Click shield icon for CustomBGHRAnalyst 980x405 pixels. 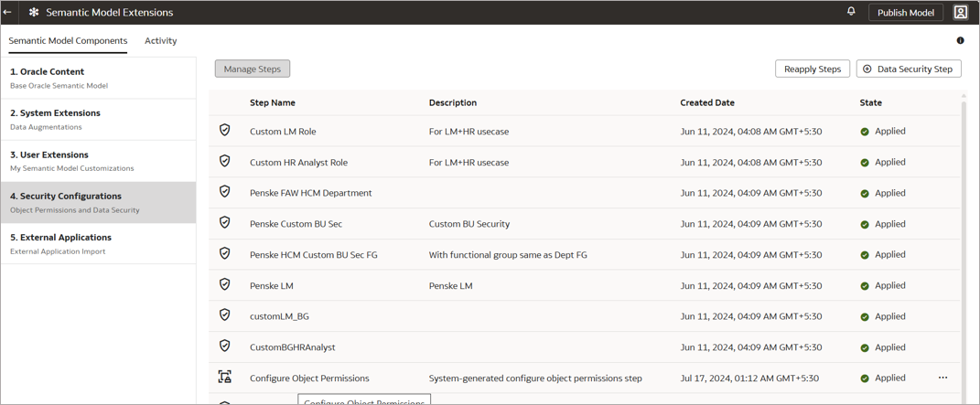pos(225,346)
